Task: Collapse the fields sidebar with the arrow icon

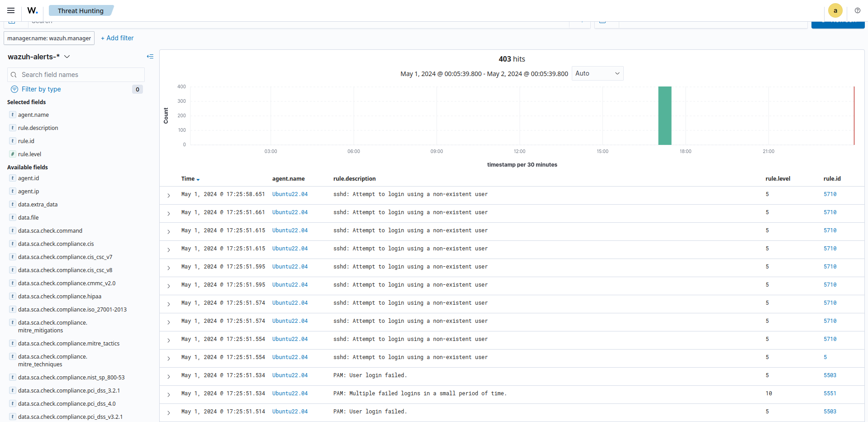Action: [x=150, y=57]
